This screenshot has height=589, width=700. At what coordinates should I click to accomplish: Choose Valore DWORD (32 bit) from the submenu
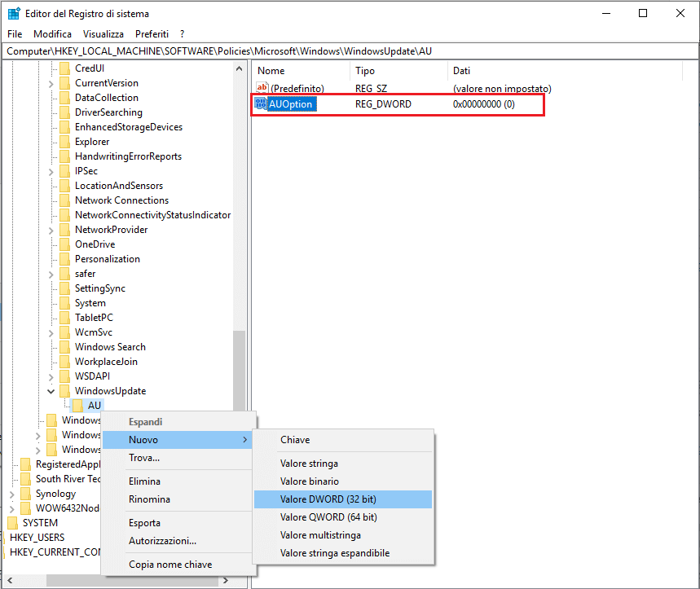(343, 499)
